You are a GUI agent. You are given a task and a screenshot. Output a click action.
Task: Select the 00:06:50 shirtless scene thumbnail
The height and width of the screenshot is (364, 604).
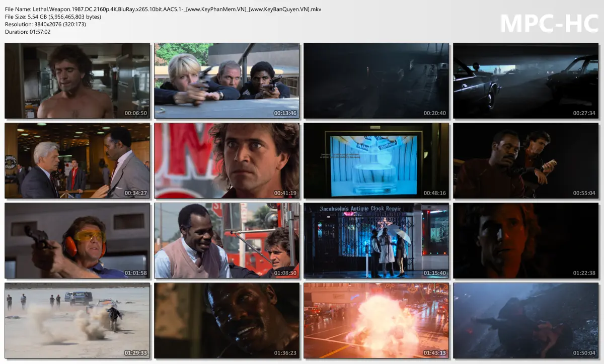77,80
